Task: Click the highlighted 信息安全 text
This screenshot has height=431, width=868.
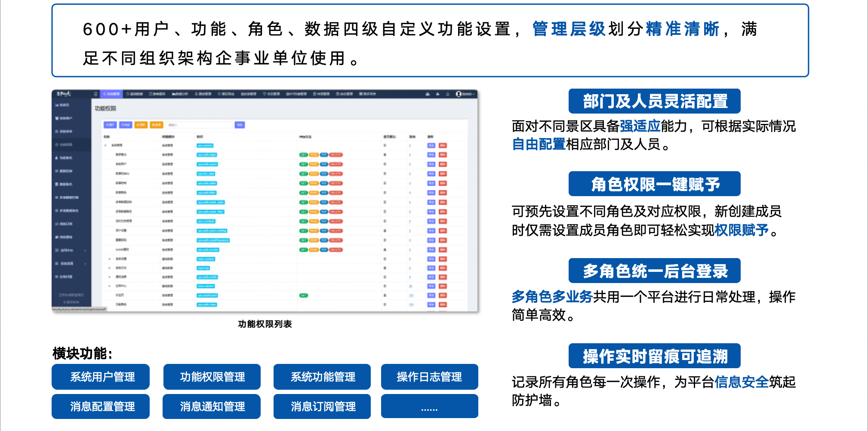Action: pos(742,382)
